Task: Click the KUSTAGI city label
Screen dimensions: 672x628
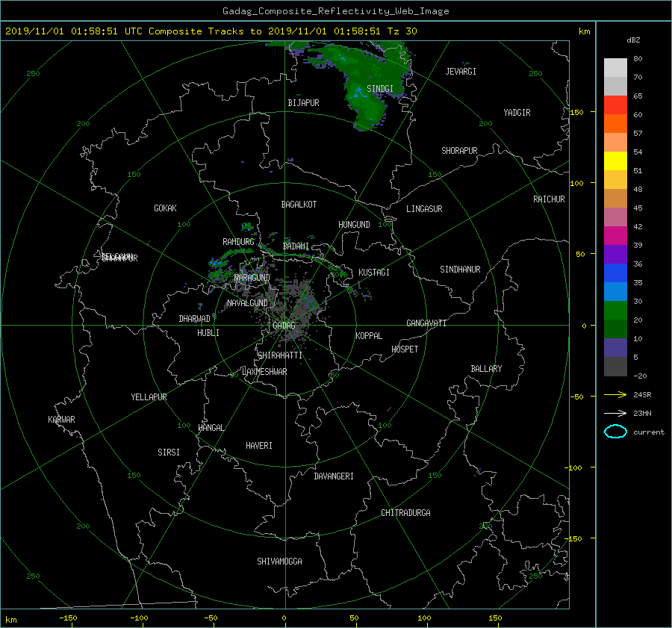Action: point(374,273)
